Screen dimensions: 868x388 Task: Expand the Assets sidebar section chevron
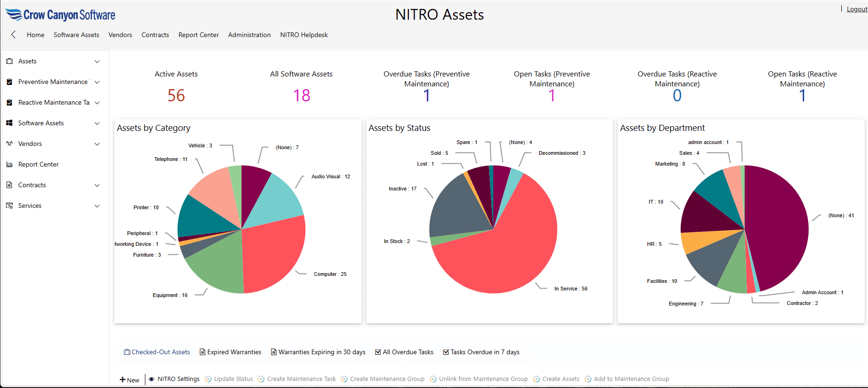97,61
